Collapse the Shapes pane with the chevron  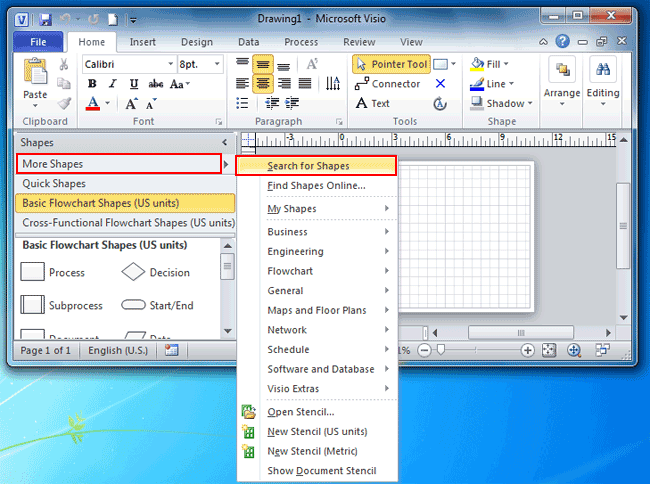coord(225,142)
